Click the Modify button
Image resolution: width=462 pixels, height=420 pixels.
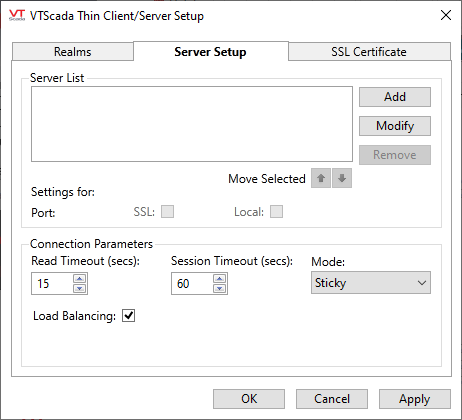395,126
